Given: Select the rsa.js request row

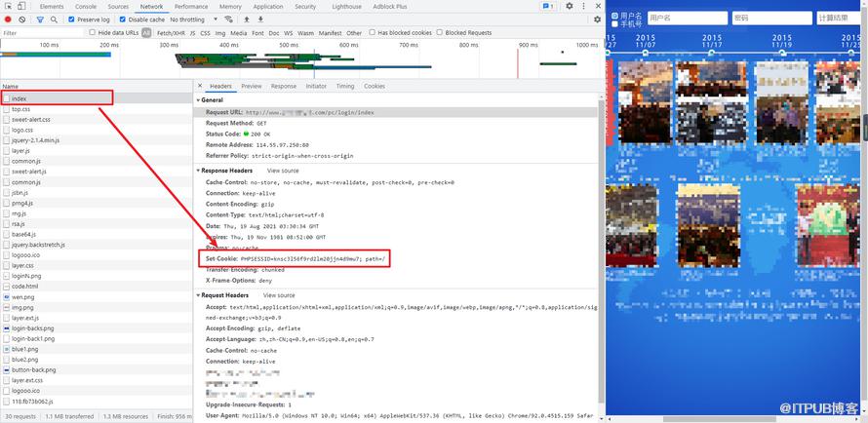Looking at the screenshot, I should [x=97, y=224].
